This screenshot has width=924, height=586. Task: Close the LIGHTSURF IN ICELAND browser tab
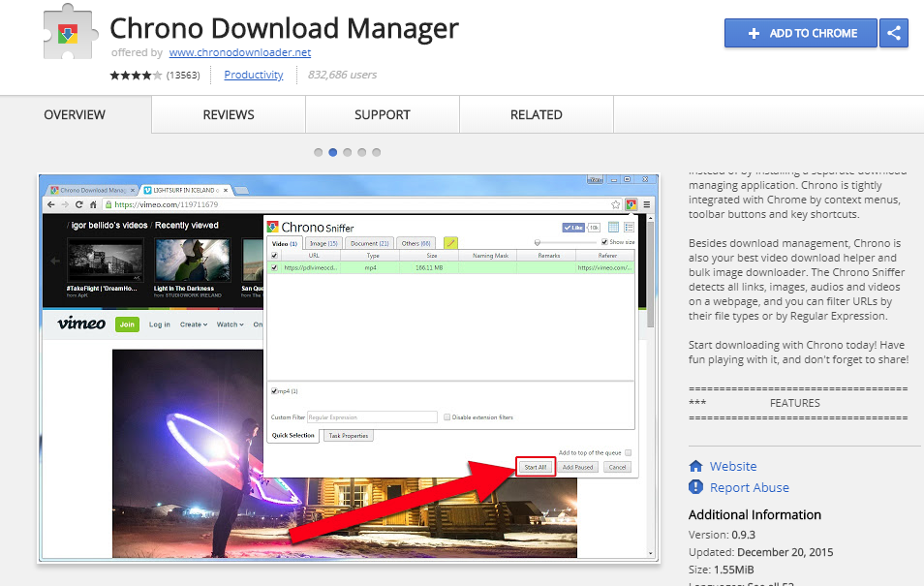[225, 190]
